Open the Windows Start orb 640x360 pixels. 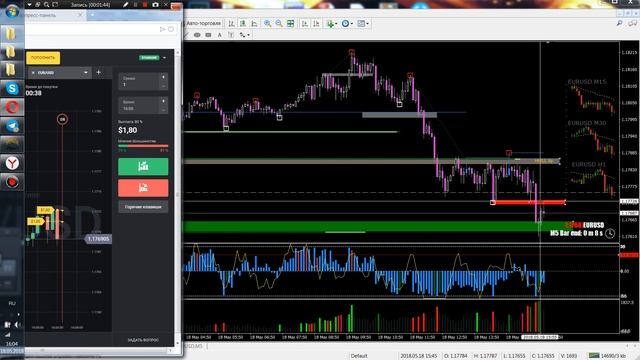pyautogui.click(x=12, y=11)
